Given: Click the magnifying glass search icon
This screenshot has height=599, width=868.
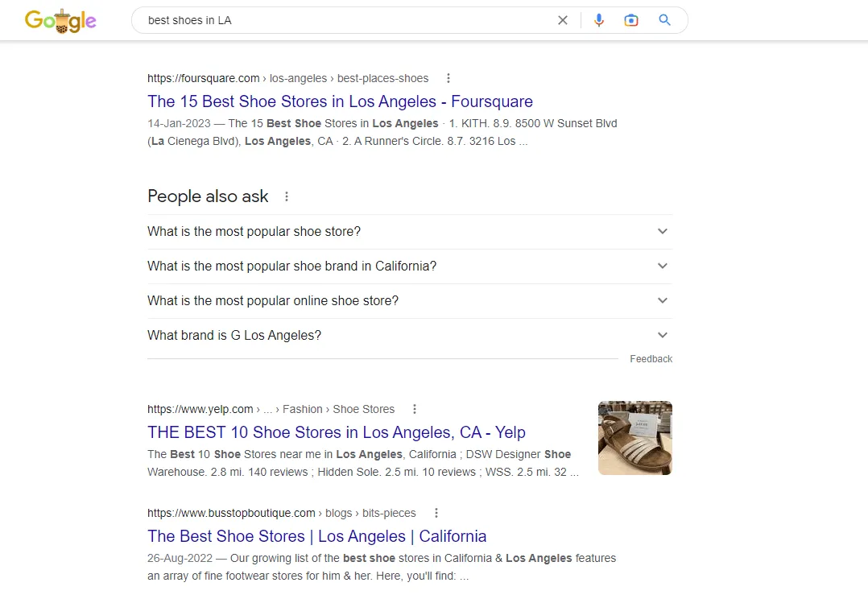Looking at the screenshot, I should coord(664,20).
